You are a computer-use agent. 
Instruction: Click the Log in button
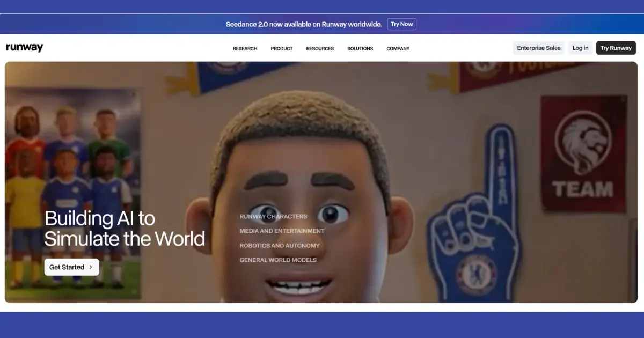click(x=580, y=48)
